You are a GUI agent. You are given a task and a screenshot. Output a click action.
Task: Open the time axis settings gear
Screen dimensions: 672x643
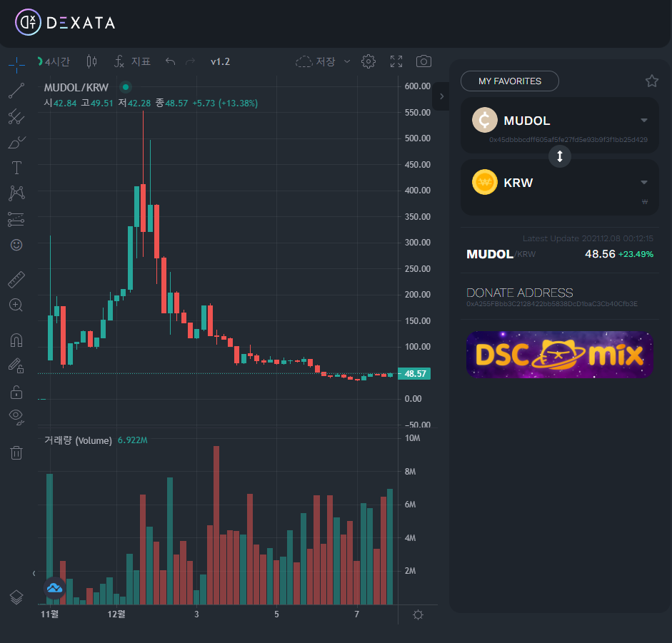tap(418, 615)
